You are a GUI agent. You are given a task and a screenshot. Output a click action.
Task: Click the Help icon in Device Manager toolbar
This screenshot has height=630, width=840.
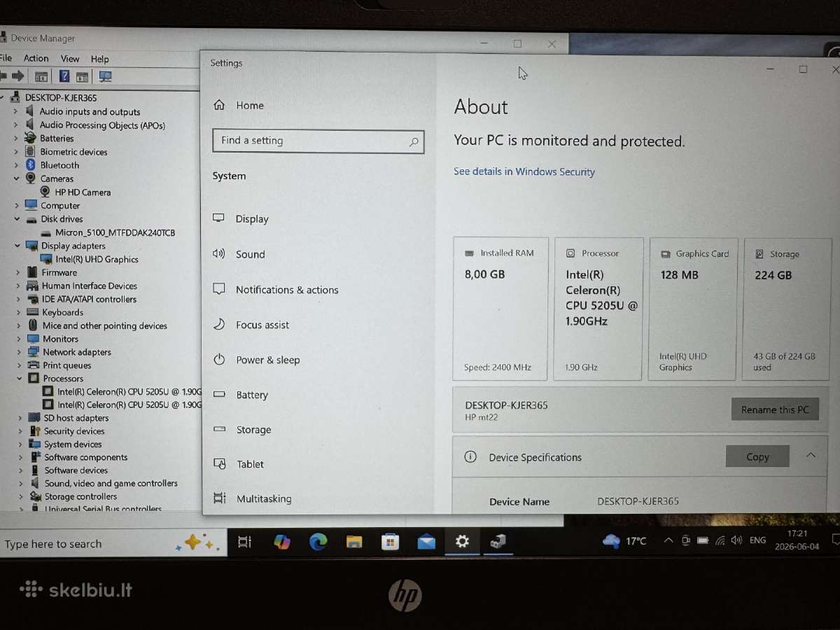[x=64, y=76]
